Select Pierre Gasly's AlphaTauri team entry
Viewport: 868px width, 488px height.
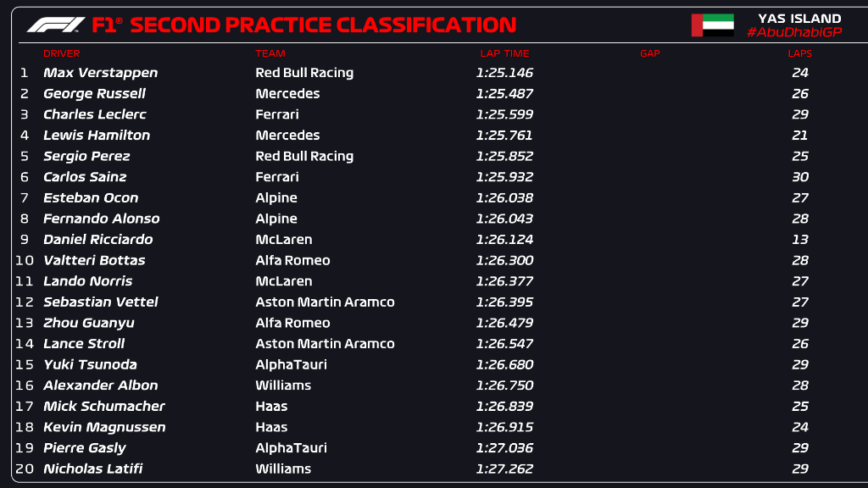[x=291, y=448]
